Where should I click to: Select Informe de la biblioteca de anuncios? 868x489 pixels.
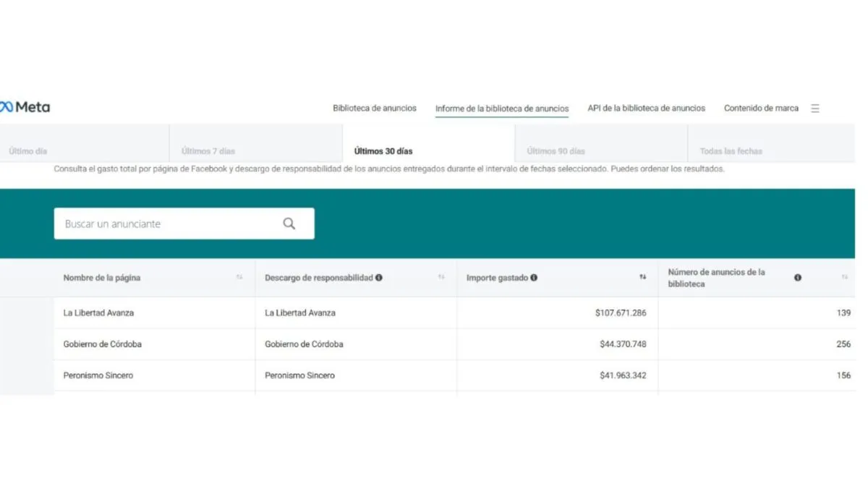502,109
